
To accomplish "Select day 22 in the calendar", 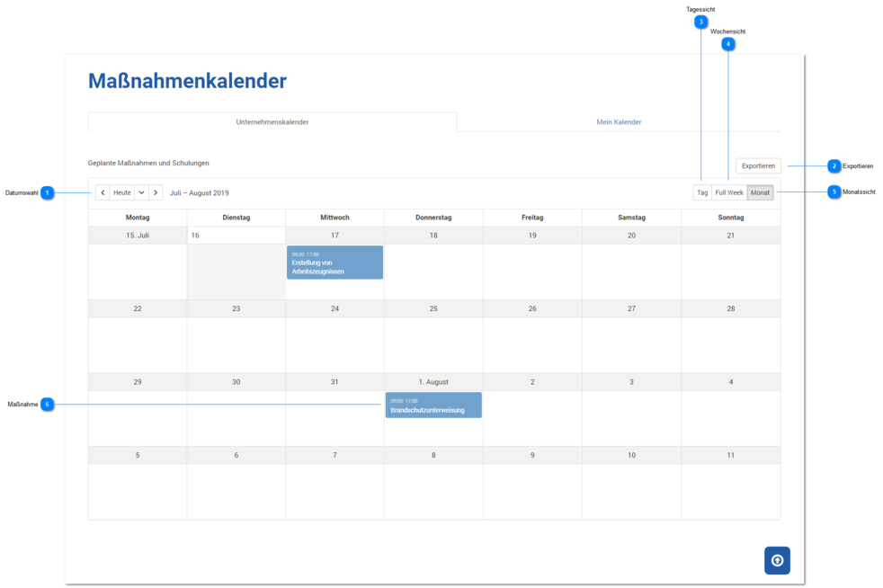I will (x=138, y=308).
